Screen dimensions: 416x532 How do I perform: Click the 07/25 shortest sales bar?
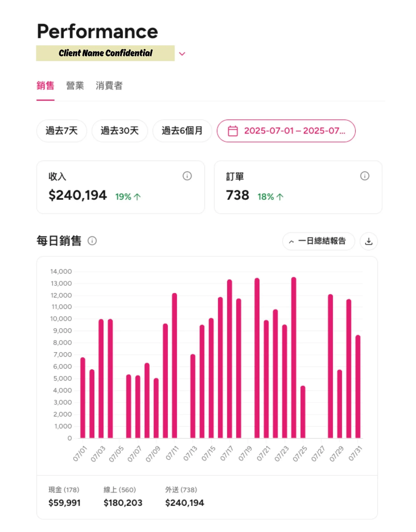point(303,412)
